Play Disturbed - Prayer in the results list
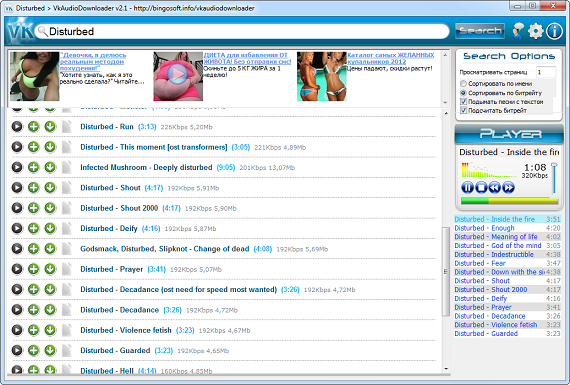570x385 pixels. tap(17, 269)
